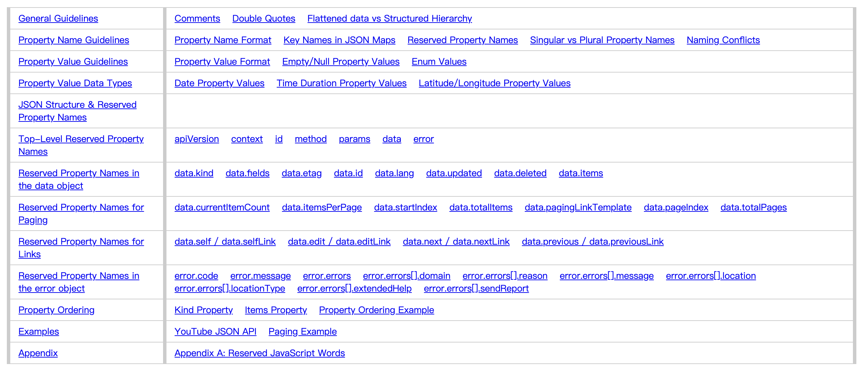Go to Flattened data vs Structured Hierarchy

tap(389, 18)
